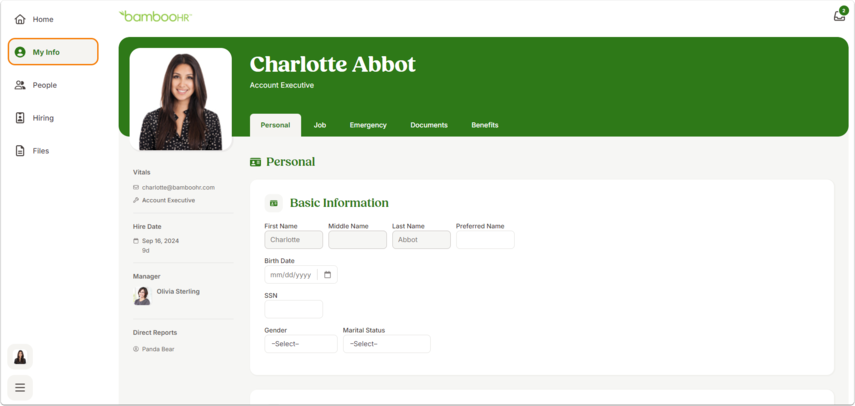Click Olivia Sterling's manager photo
The width and height of the screenshot is (855, 406).
click(x=142, y=296)
